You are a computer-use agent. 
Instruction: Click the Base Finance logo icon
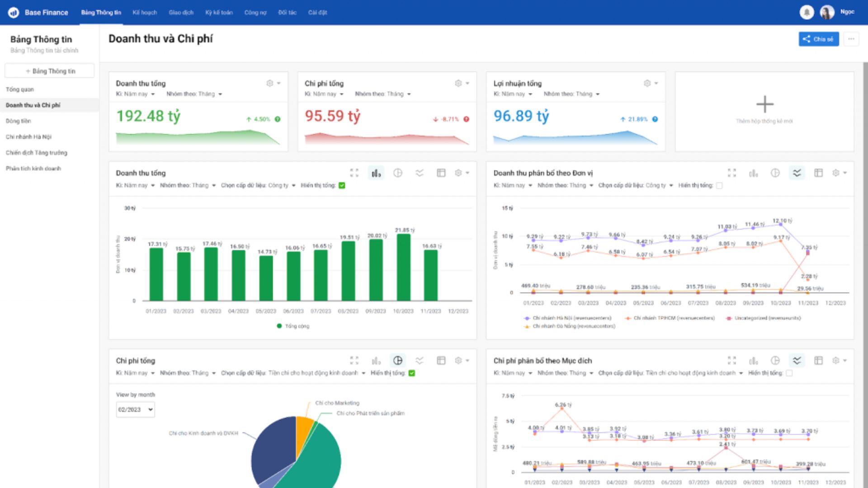[14, 13]
